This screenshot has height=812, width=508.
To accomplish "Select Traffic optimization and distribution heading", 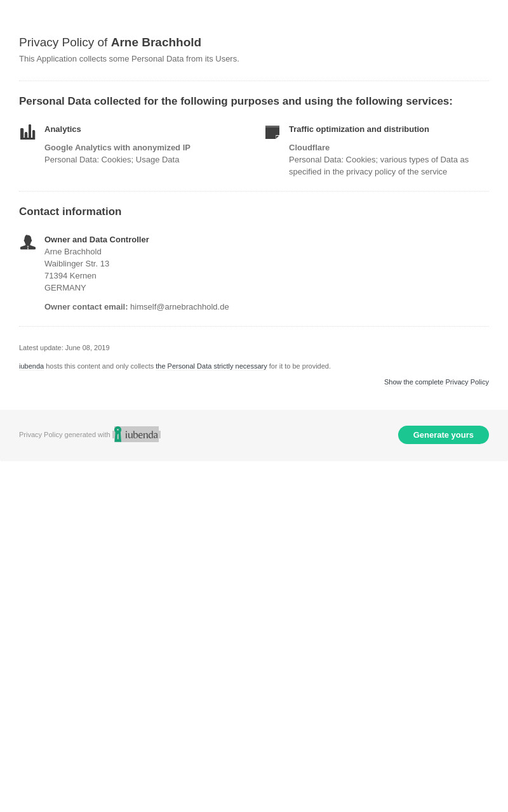I will pos(359,129).
